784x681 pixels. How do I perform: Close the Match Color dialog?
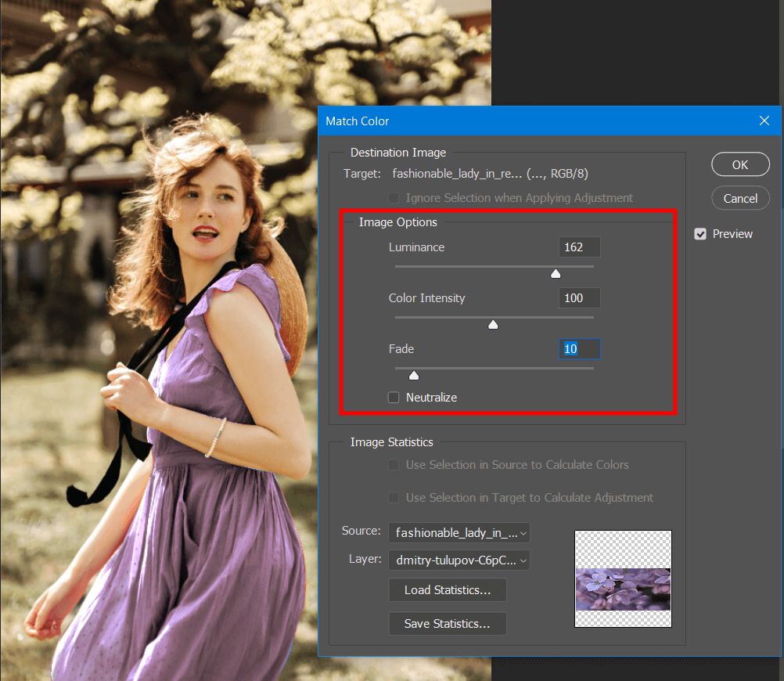click(764, 121)
